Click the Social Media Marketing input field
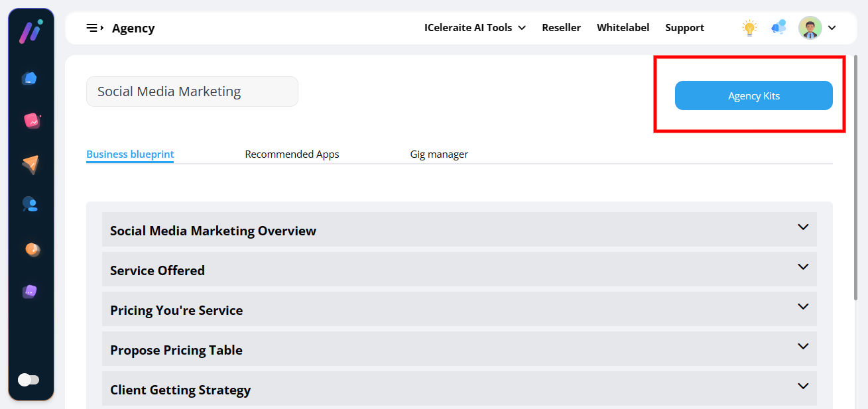The height and width of the screenshot is (409, 868). (x=192, y=91)
